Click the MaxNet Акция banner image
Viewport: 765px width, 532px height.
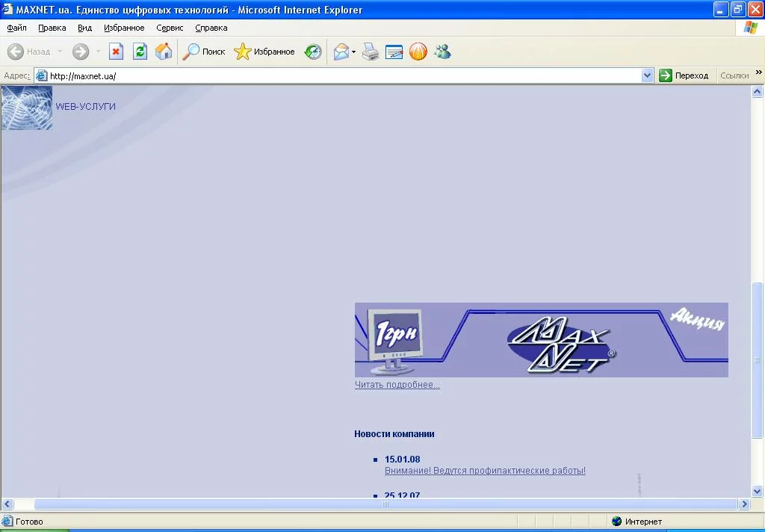[x=541, y=340]
